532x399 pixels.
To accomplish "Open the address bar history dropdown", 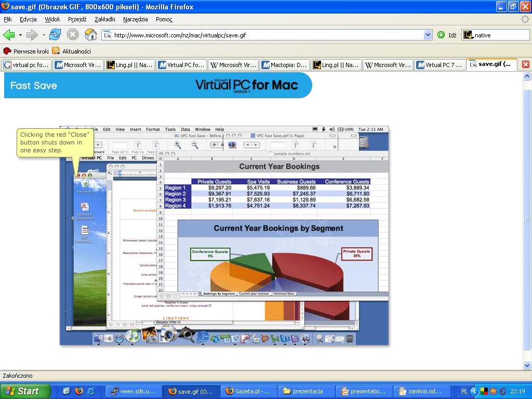I will tap(428, 35).
